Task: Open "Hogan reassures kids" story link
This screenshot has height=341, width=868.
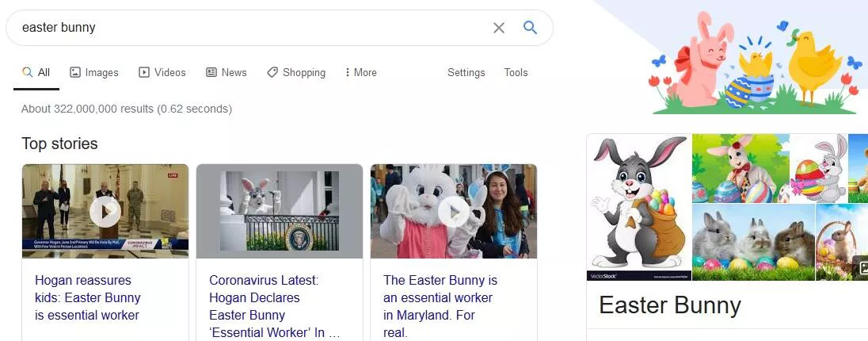Action: pyautogui.click(x=88, y=297)
